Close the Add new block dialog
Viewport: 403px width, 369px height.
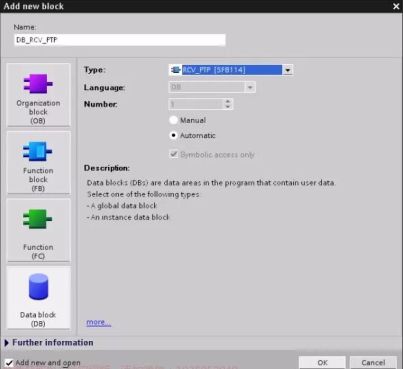pyautogui.click(x=396, y=6)
